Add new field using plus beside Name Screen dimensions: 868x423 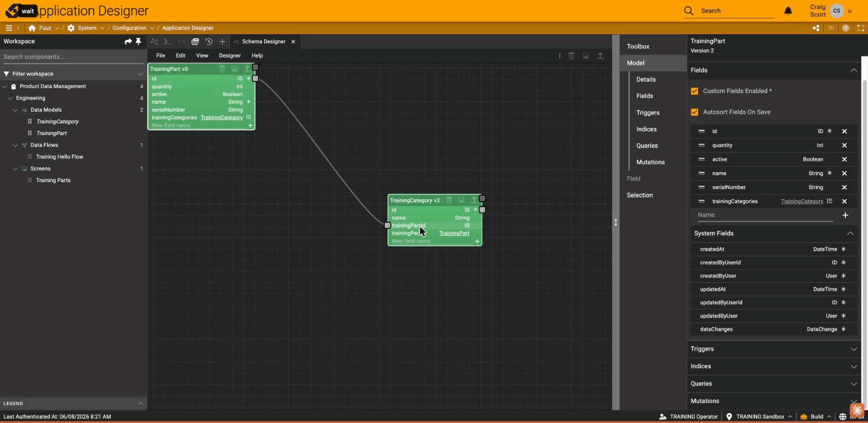point(845,215)
